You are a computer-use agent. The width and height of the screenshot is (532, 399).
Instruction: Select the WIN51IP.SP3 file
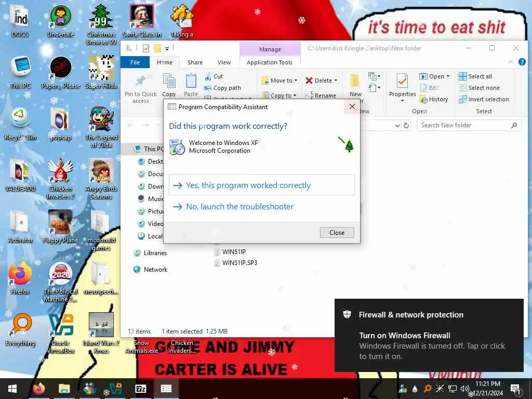point(236,262)
